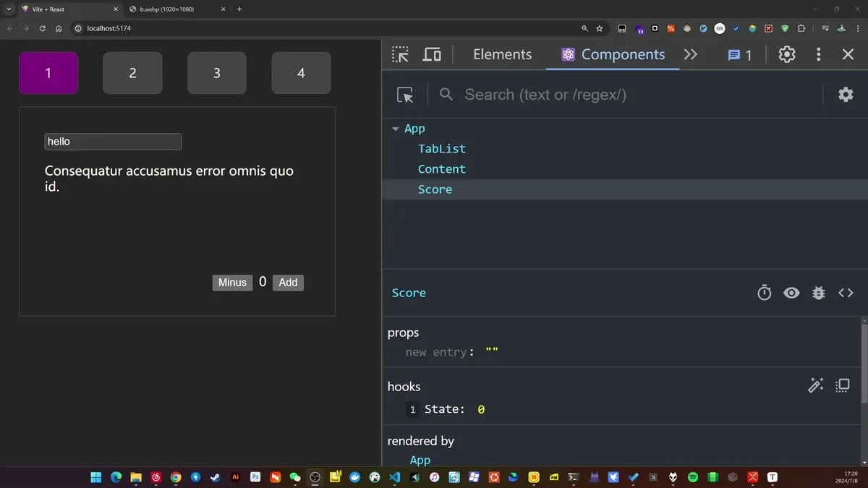Open React Components view settings gear
Viewport: 868px width, 488px height.
846,95
